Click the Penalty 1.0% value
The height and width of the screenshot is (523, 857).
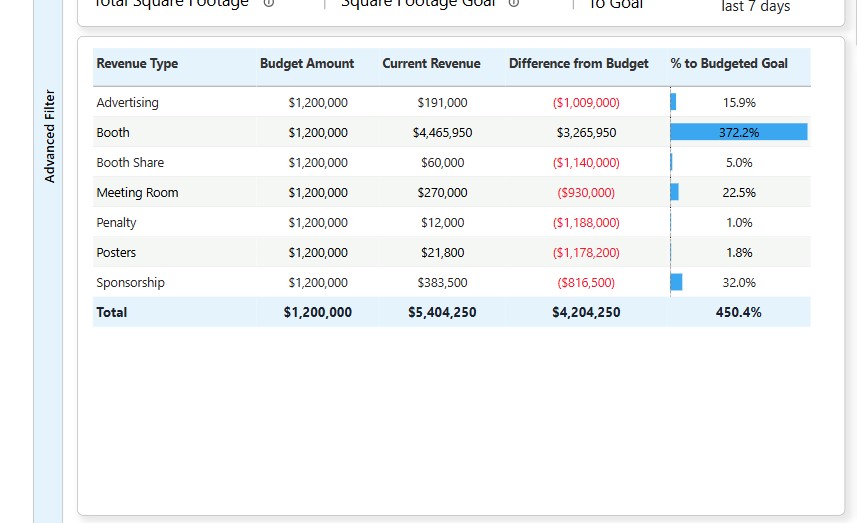(x=739, y=222)
